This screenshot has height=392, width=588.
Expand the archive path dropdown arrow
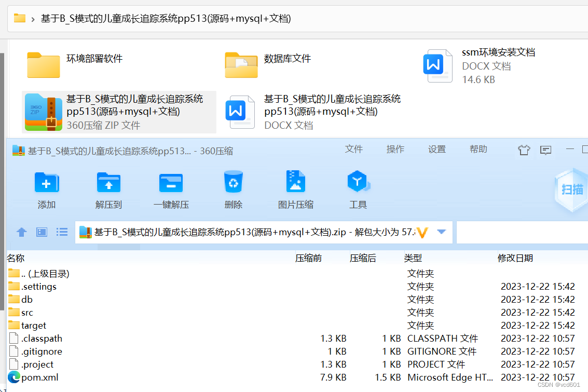point(442,232)
